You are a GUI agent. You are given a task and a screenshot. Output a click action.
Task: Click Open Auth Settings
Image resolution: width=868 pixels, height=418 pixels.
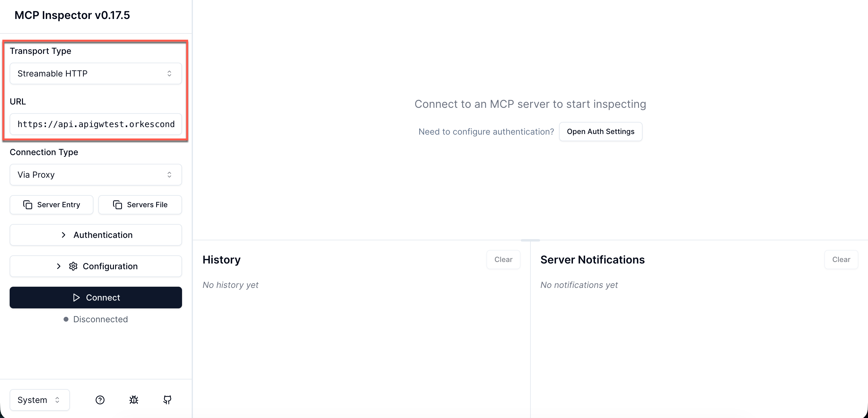[x=601, y=131]
